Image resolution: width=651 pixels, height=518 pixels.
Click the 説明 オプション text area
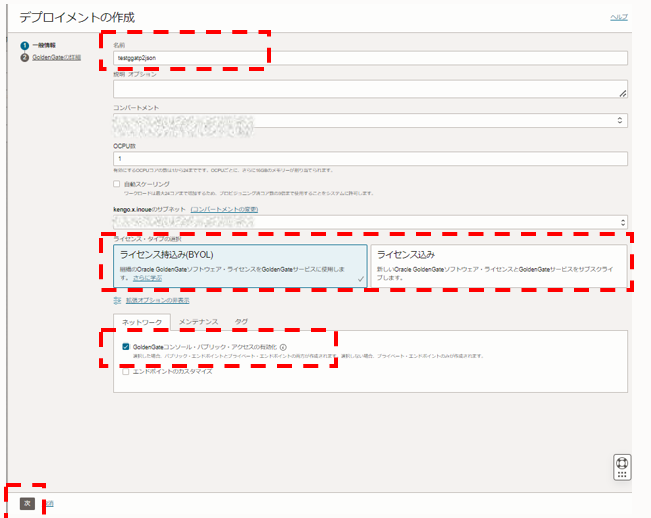tap(370, 89)
